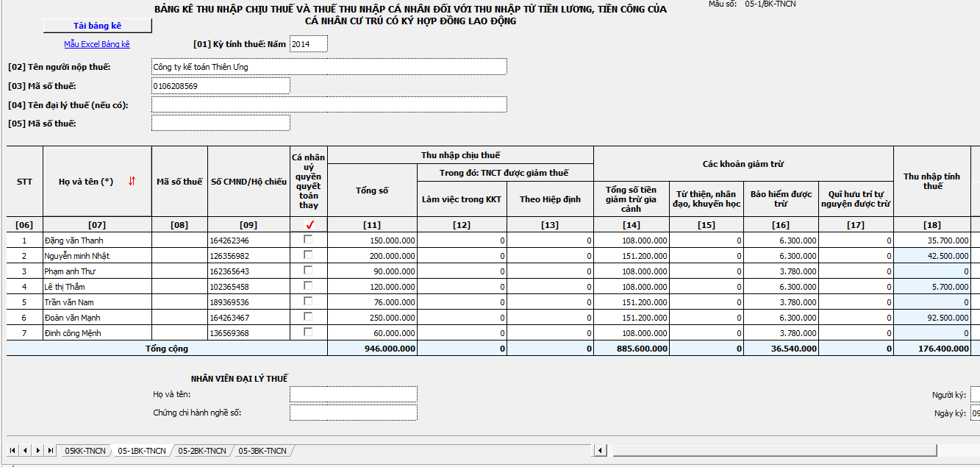This screenshot has width=980, height=467.
Task: Tick the checkbox for Lê thị Thắm
Action: 308,286
